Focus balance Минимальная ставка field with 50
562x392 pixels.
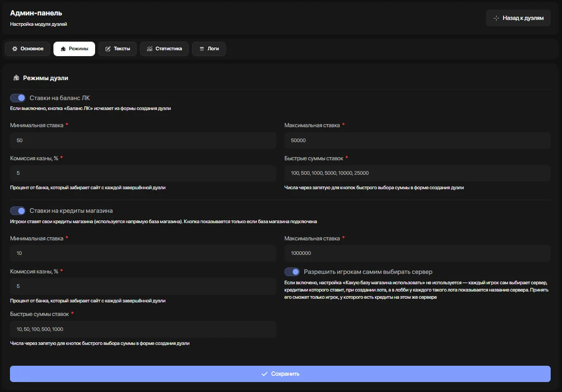(x=143, y=140)
